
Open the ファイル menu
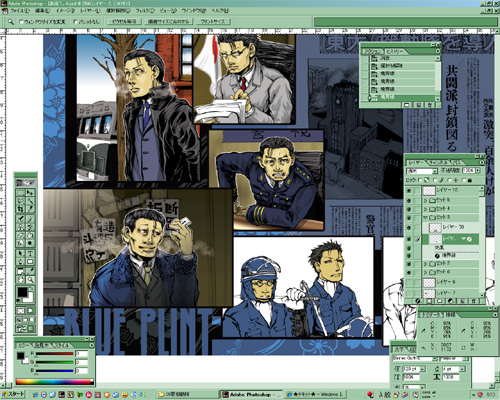tap(20, 11)
